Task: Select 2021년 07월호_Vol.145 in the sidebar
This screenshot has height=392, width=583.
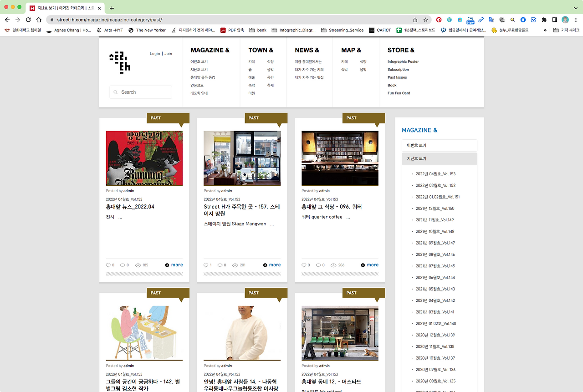Action: click(x=435, y=266)
